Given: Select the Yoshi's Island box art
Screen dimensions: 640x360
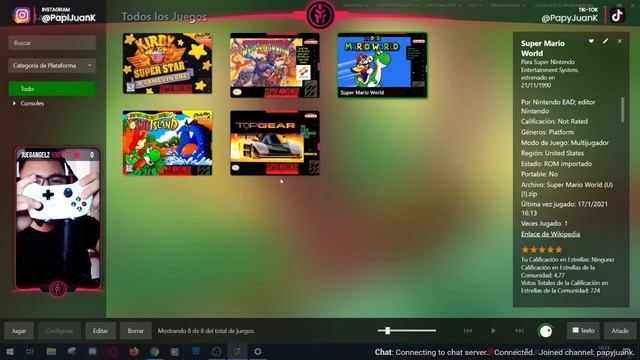Looking at the screenshot, I should 167,143.
